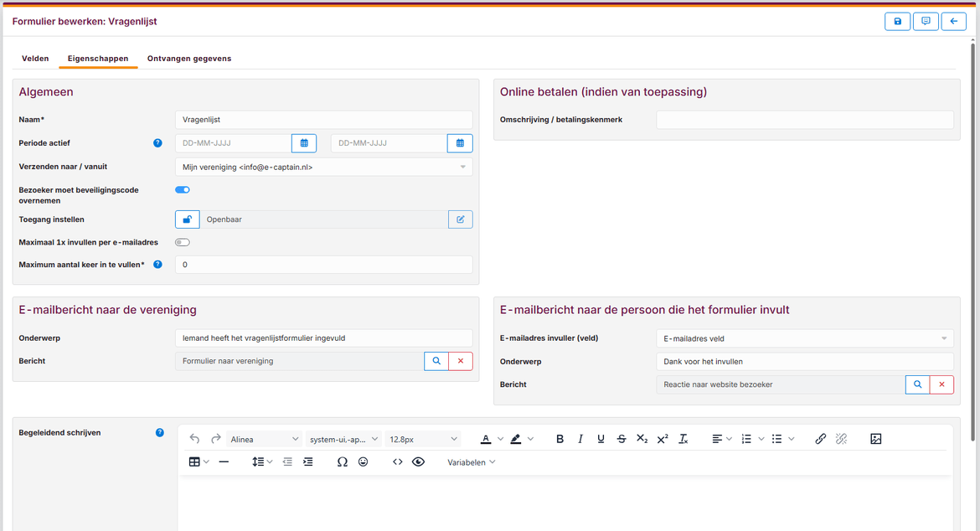Disable the beveiligingscode toggle
Image resolution: width=980 pixels, height=531 pixels.
click(x=183, y=190)
